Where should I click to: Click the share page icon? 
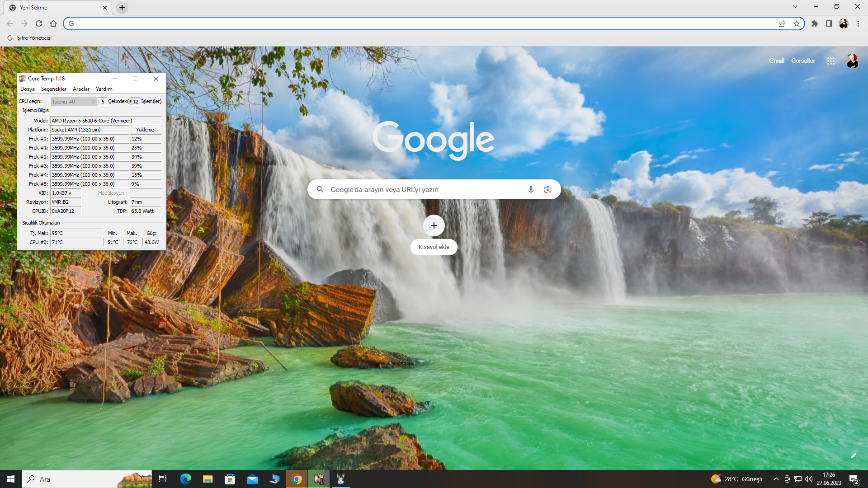click(782, 23)
